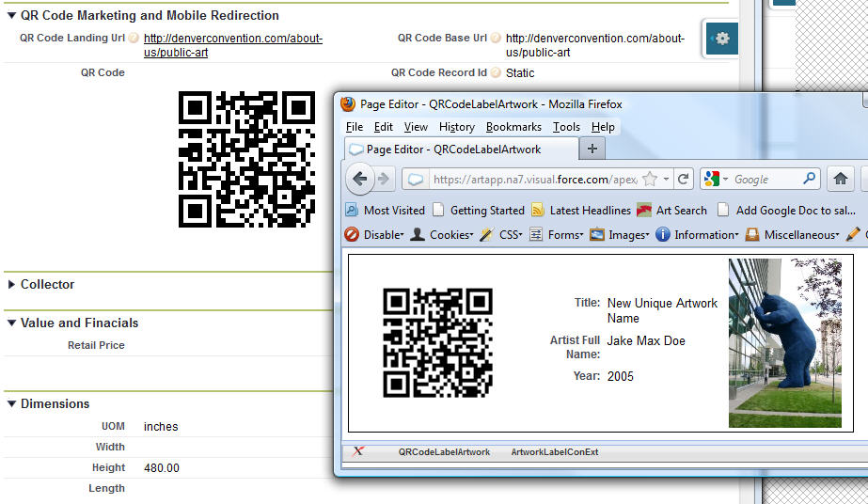Select the QRCodeLabelArtwork editor tab at the bottom
Screen dimensions: 868x504
tap(444, 452)
